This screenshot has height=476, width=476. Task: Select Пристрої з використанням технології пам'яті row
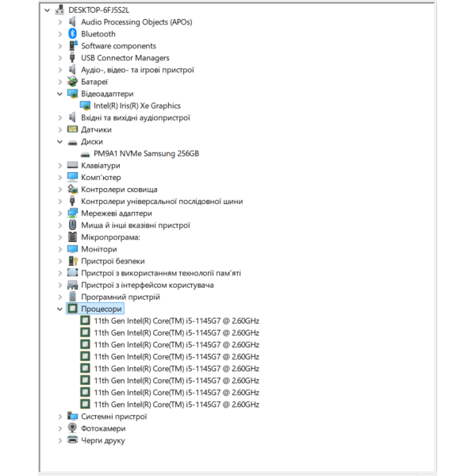click(161, 273)
